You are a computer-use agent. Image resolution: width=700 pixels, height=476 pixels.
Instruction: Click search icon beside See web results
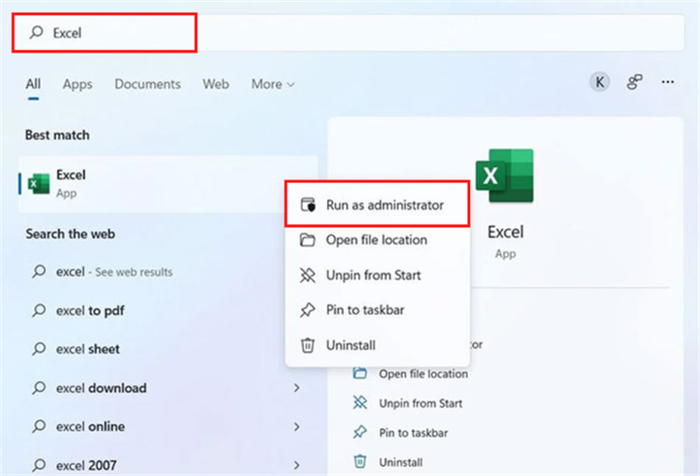tap(39, 271)
